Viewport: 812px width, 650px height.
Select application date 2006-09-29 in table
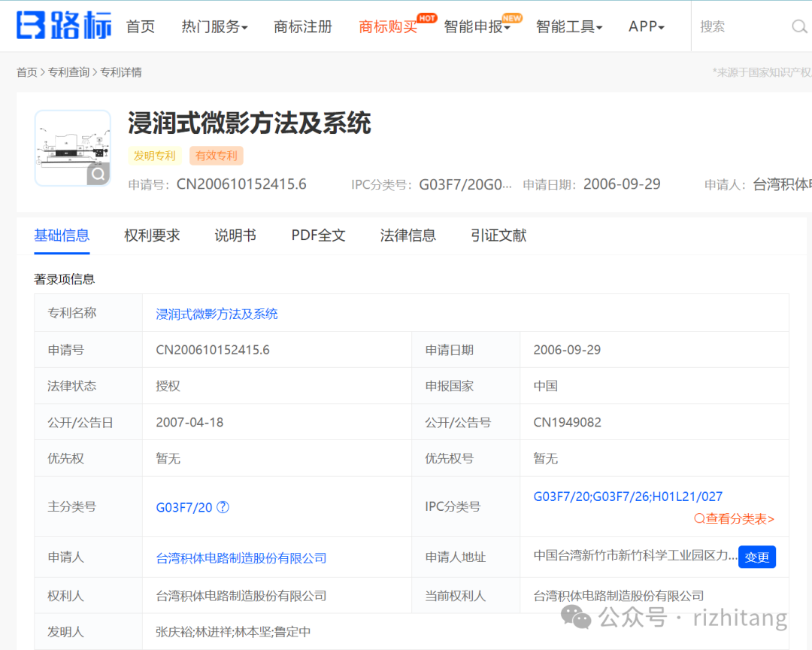567,350
